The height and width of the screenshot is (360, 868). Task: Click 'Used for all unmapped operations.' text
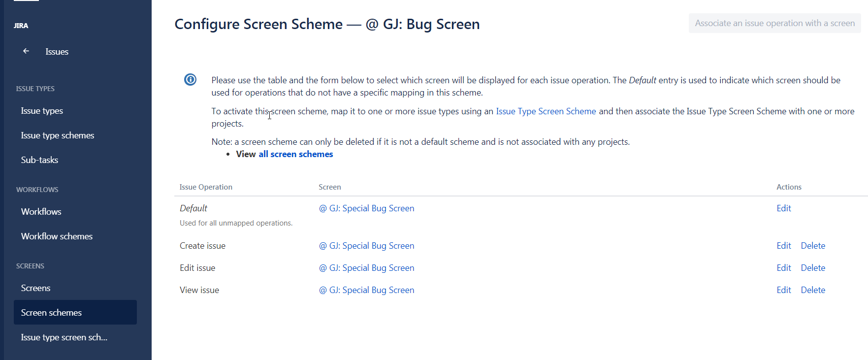(x=236, y=223)
